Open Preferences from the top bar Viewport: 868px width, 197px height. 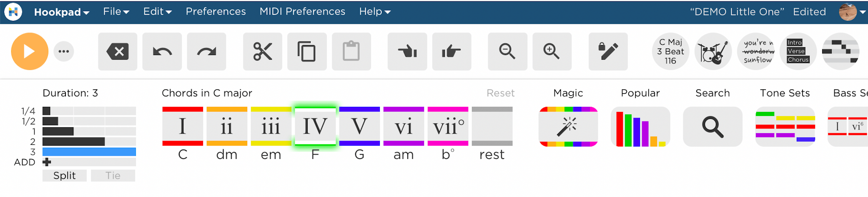pos(216,12)
